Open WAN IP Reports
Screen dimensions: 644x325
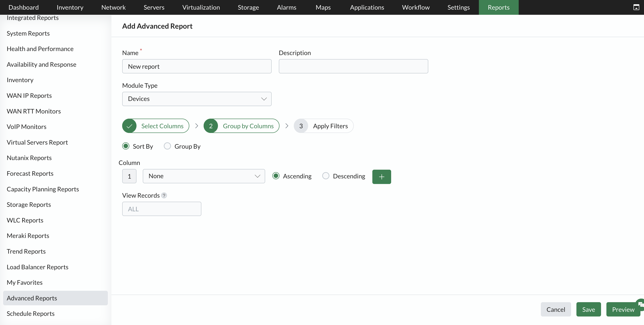pyautogui.click(x=29, y=96)
